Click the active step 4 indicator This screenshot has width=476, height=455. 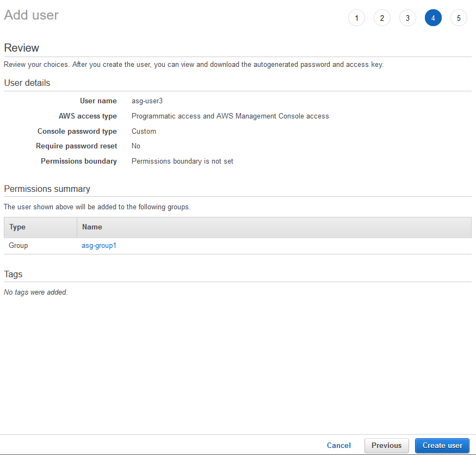tap(433, 18)
